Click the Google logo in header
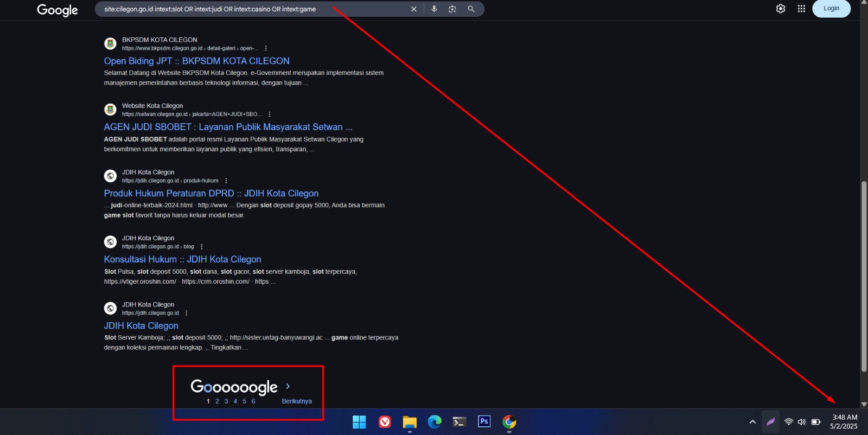868x435 pixels. 58,10
